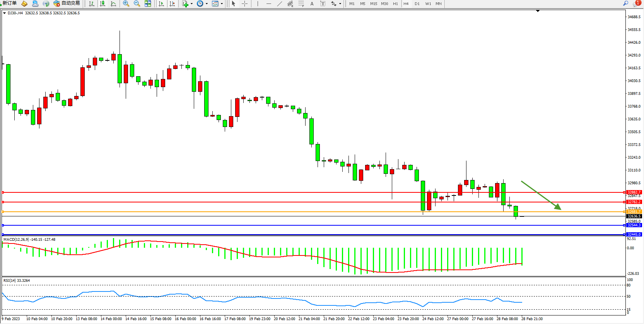Click the 自动交易 auto trading button
Image resolution: width=644 pixels, height=324 pixels.
[x=67, y=3]
